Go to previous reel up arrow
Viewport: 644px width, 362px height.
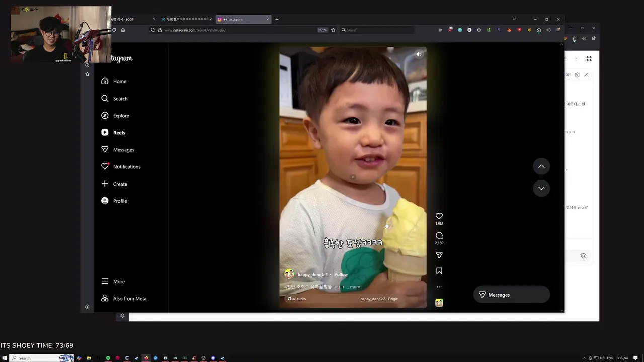click(x=541, y=166)
